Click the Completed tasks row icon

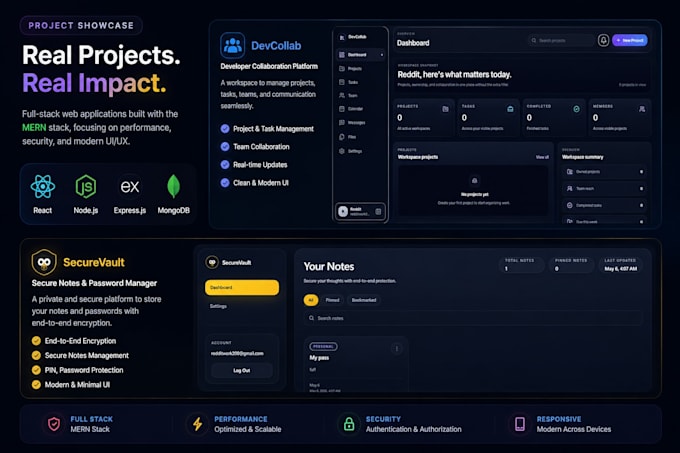coord(569,205)
